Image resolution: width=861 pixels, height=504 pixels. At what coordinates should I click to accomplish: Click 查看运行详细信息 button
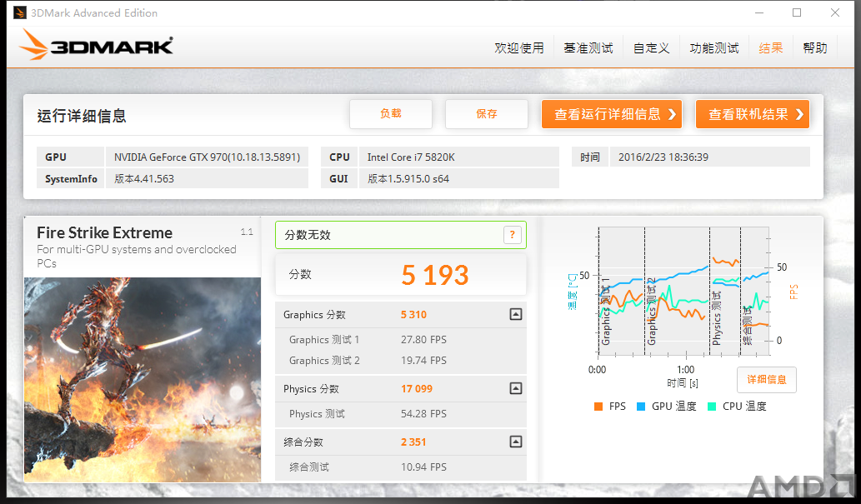pos(612,114)
